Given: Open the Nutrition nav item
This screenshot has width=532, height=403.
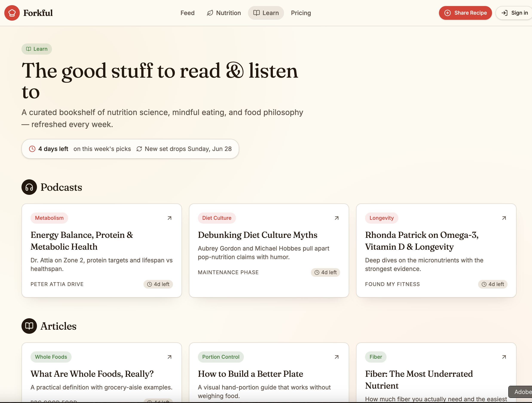Looking at the screenshot, I should (x=224, y=13).
